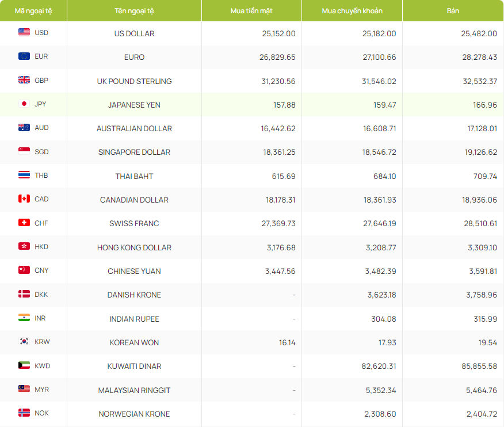The height and width of the screenshot is (427, 504).
Task: Click the Swiss flag icon beside CHF
Action: 24,223
